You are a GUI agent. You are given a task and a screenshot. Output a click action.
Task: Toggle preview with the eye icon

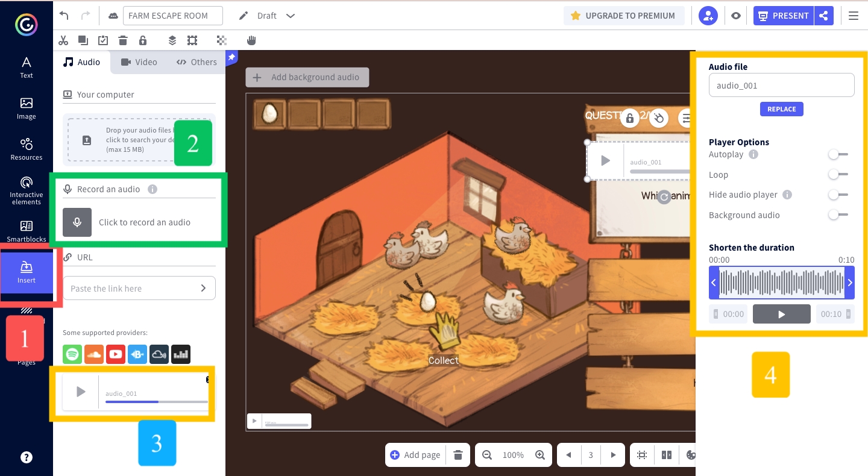point(735,16)
